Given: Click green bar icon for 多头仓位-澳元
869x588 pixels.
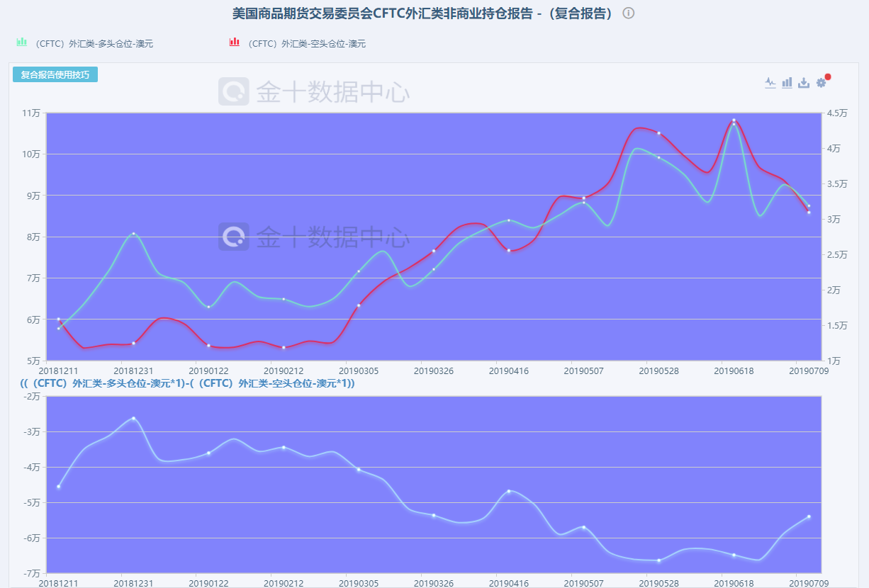Looking at the screenshot, I should point(21,43).
